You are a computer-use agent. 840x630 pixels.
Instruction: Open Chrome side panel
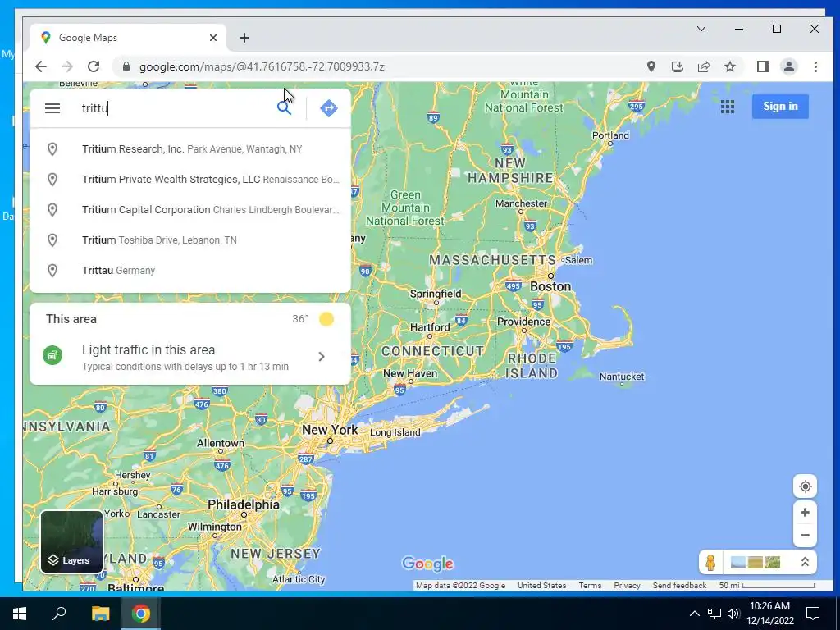[762, 66]
